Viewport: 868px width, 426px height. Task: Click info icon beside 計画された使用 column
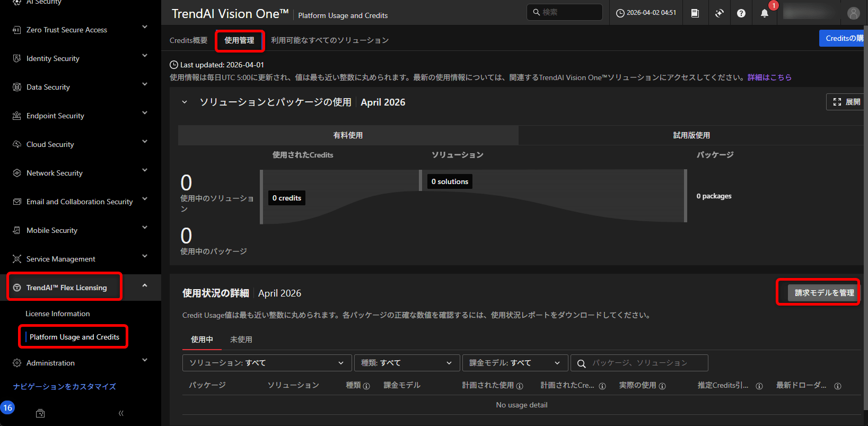pos(520,386)
